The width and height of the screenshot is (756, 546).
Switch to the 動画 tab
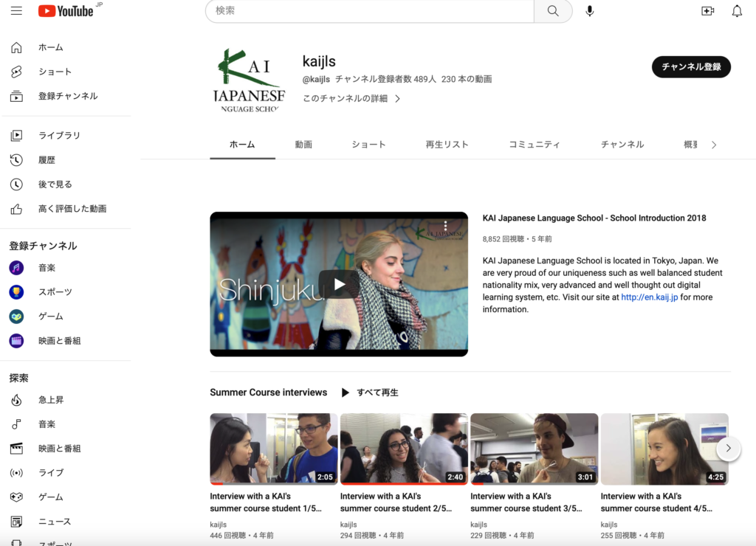tap(303, 145)
